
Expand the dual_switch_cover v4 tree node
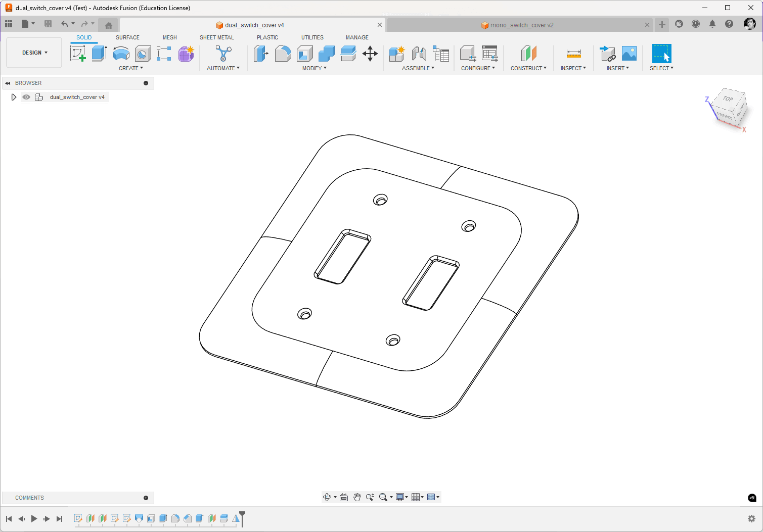tap(14, 97)
